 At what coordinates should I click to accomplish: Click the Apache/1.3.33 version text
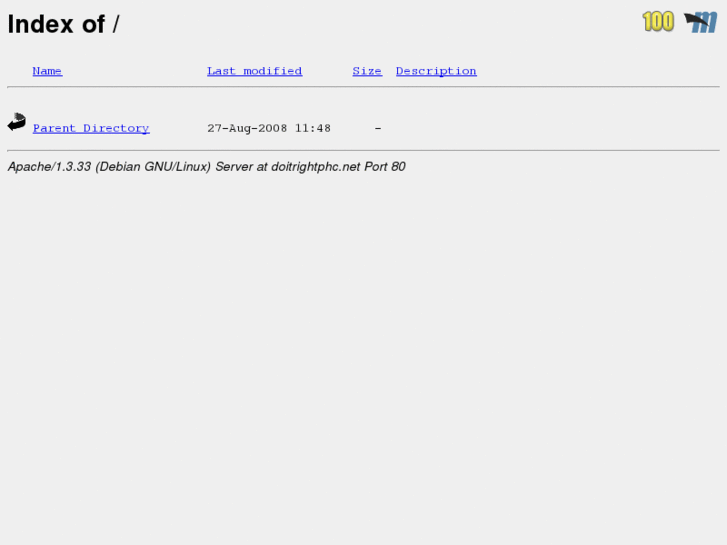[49, 167]
